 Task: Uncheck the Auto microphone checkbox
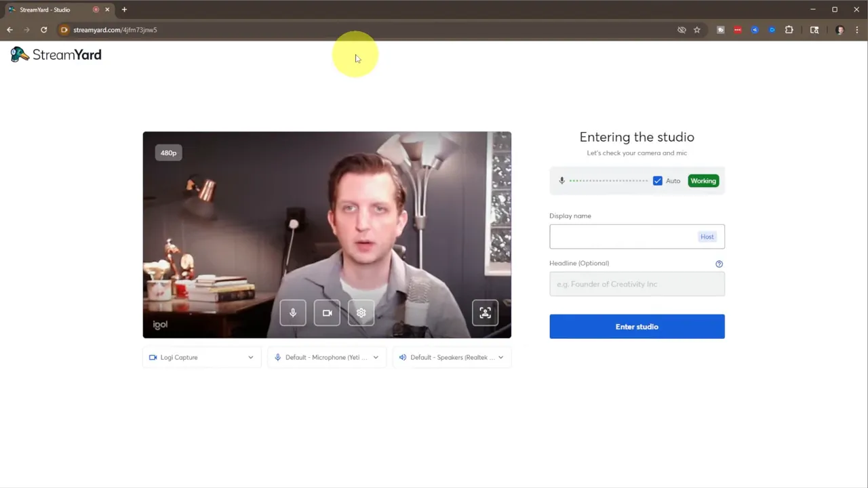coord(657,181)
